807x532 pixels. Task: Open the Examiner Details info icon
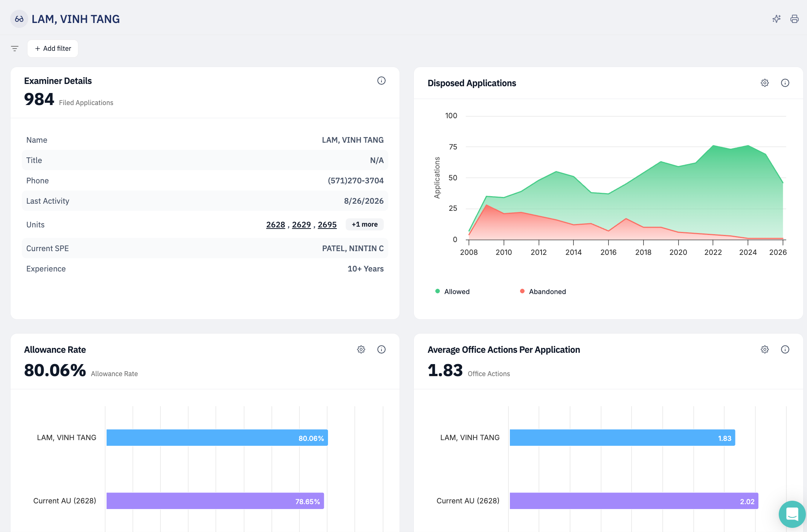(x=381, y=81)
